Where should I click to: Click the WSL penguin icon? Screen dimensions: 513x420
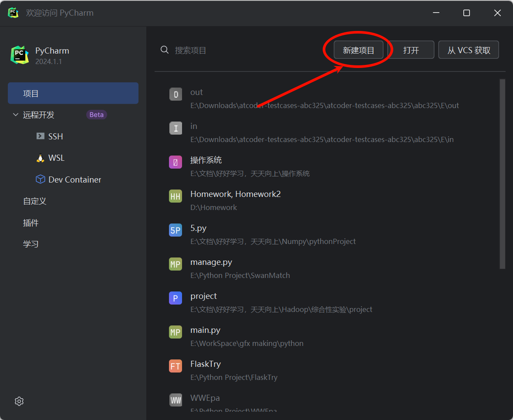click(x=40, y=158)
